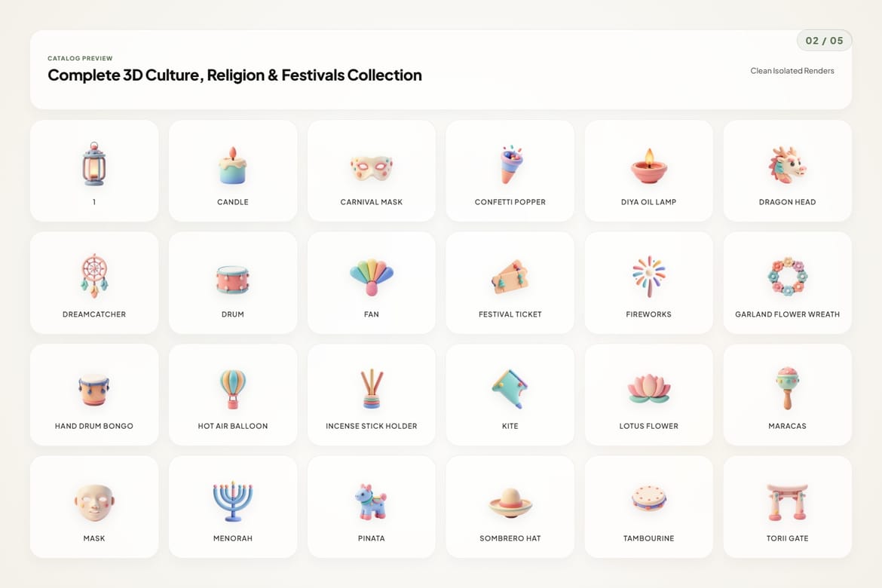
Task: Select the Kite icon
Action: point(510,388)
